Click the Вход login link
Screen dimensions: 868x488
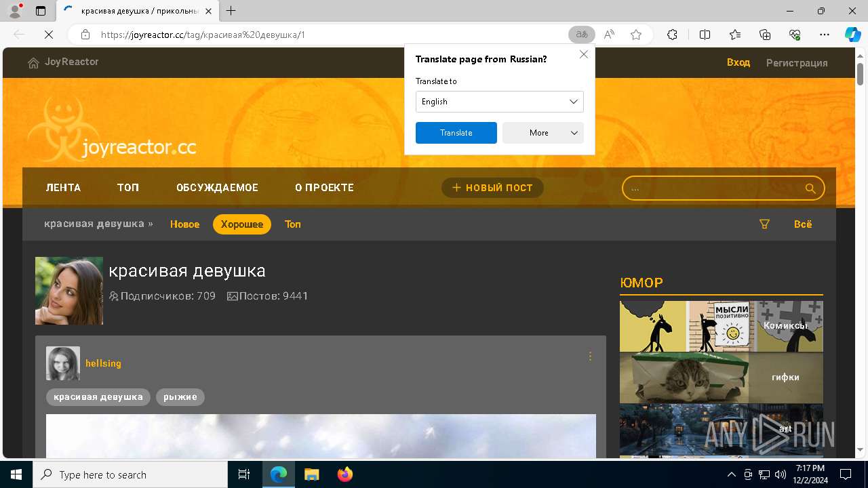[x=738, y=62]
